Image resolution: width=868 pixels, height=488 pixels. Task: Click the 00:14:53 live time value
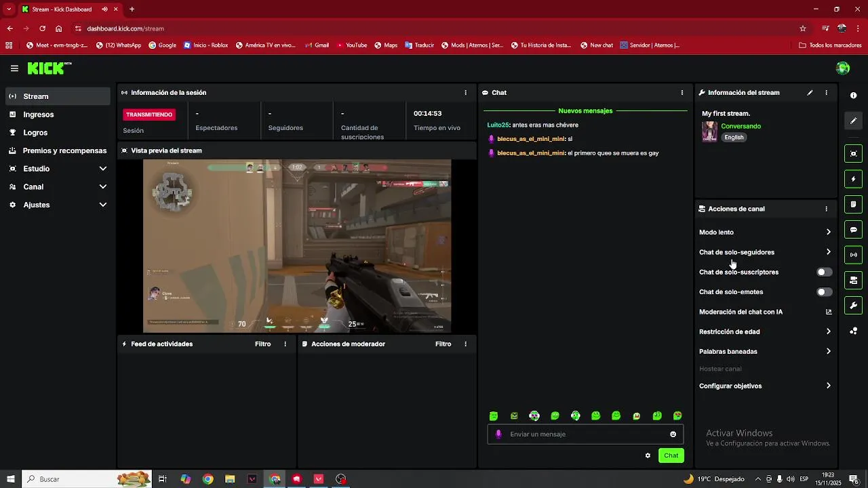[428, 114]
